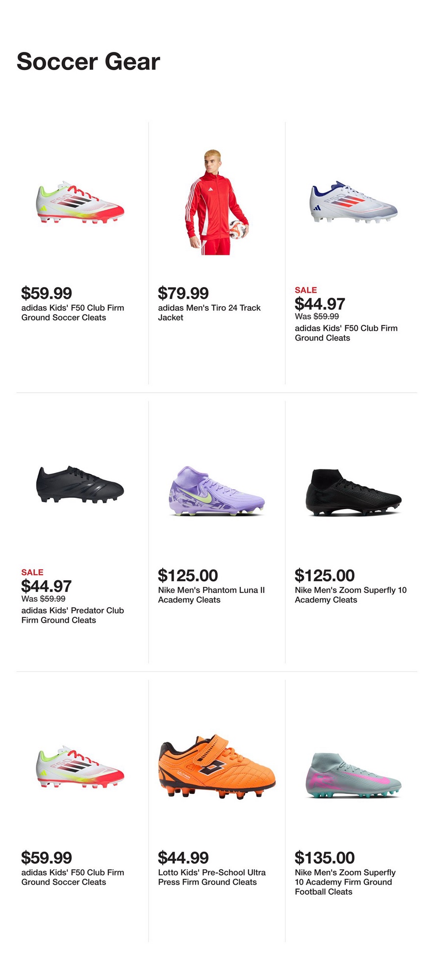Open Nike Superfly 10 Academy Football Cleats link
434x980 pixels.
pyautogui.click(x=345, y=882)
